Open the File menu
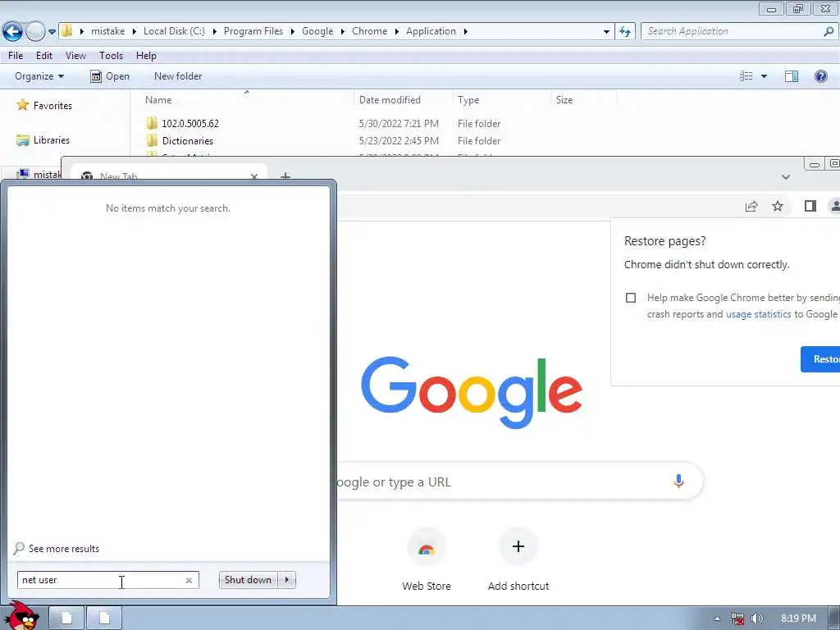840x630 pixels. pyautogui.click(x=16, y=56)
